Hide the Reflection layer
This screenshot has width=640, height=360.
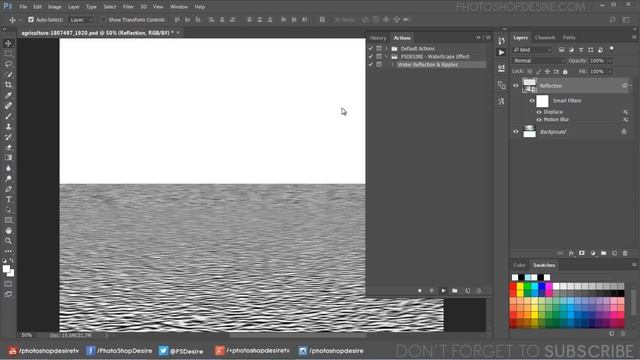[x=516, y=86]
